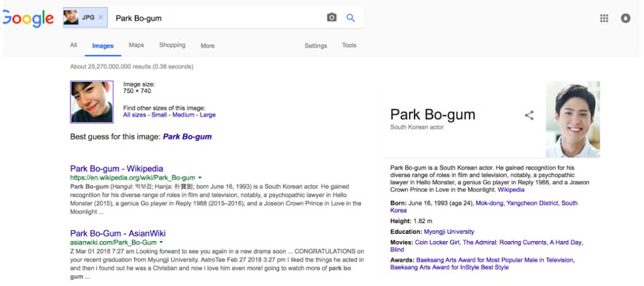Viewport: 644px width, 286px height.
Task: Find Small sizes of this image
Action: coord(159,115)
